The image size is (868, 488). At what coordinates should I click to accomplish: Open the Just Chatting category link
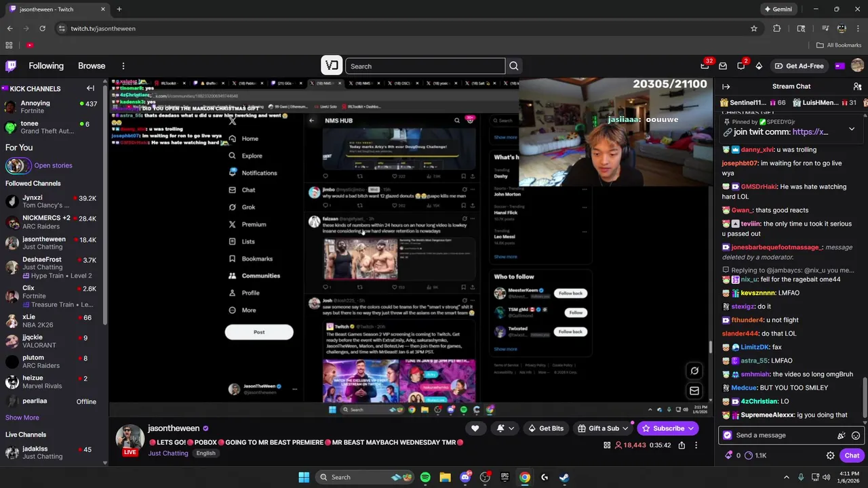point(168,453)
